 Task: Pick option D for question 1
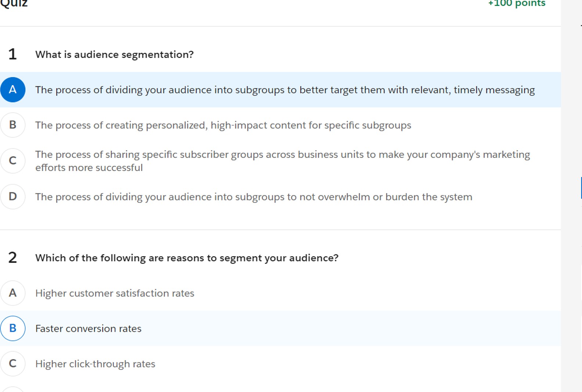coord(13,197)
